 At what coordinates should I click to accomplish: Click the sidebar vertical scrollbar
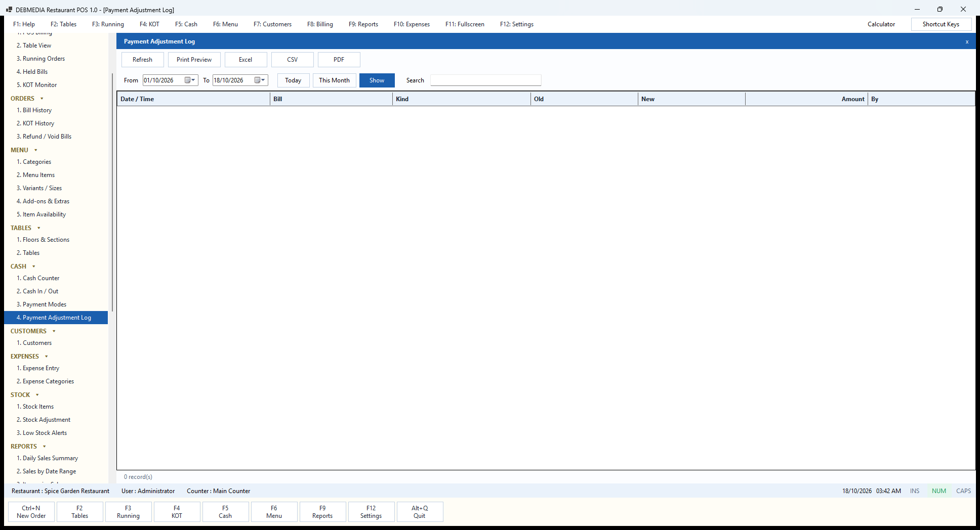(112, 192)
